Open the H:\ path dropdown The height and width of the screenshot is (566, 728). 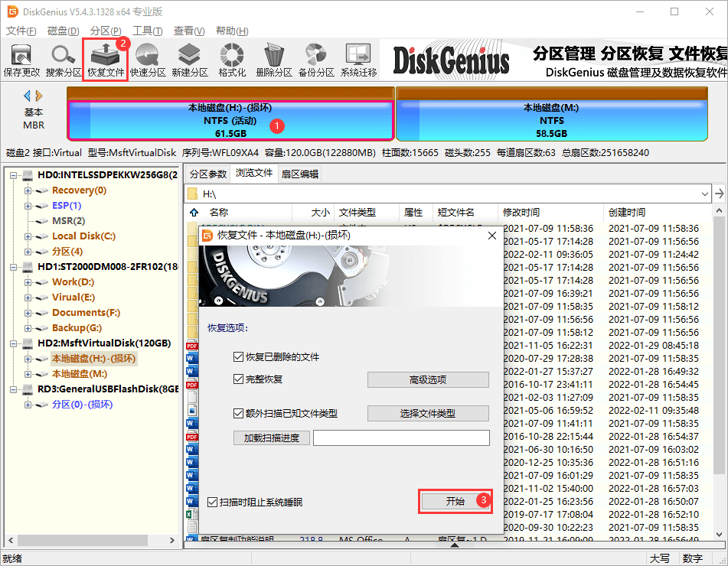[x=705, y=194]
